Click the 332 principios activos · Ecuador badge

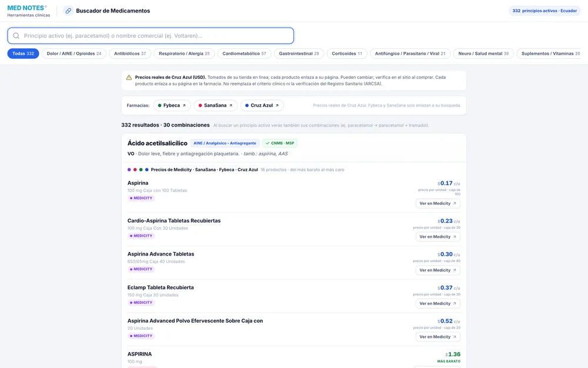click(544, 11)
